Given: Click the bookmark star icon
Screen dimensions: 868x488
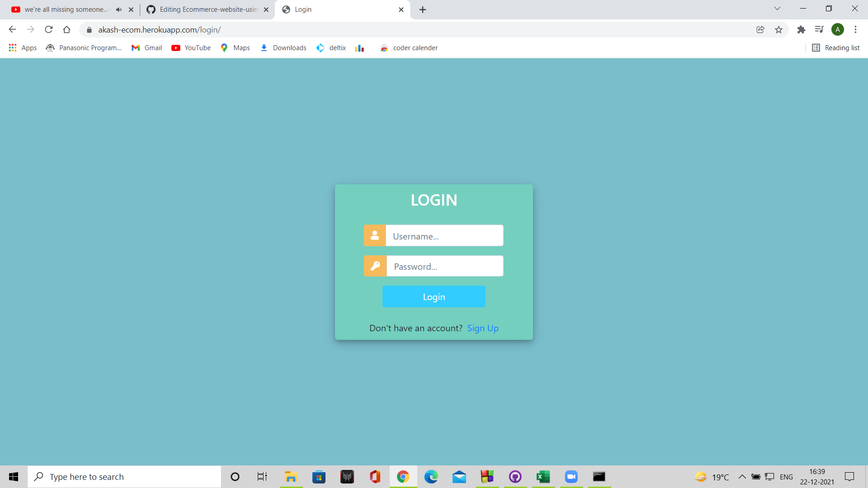Looking at the screenshot, I should [x=778, y=30].
